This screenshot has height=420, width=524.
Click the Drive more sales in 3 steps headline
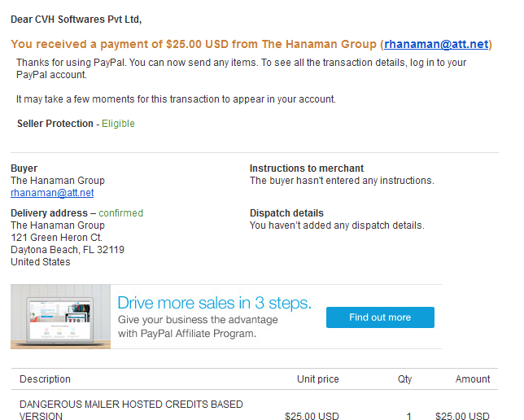coord(214,303)
